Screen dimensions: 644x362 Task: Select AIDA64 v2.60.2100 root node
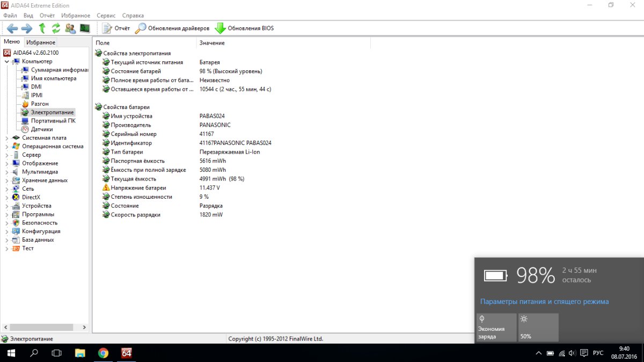pos(31,53)
